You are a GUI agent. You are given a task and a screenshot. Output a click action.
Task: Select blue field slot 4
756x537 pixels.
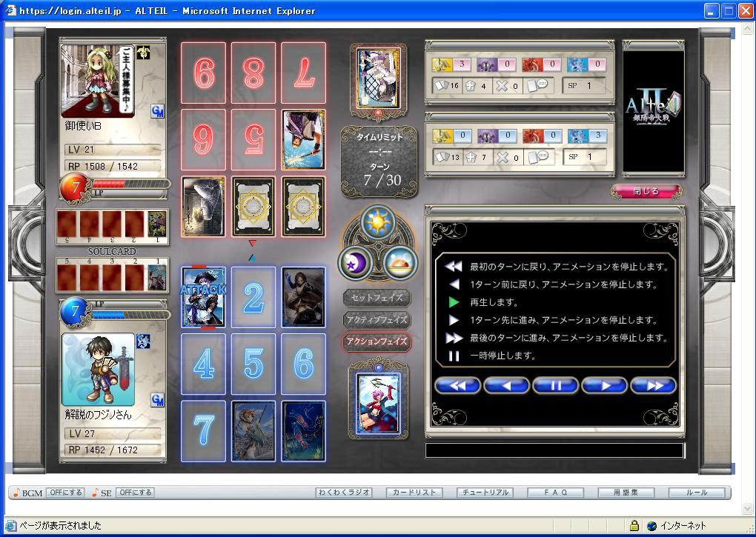point(204,364)
